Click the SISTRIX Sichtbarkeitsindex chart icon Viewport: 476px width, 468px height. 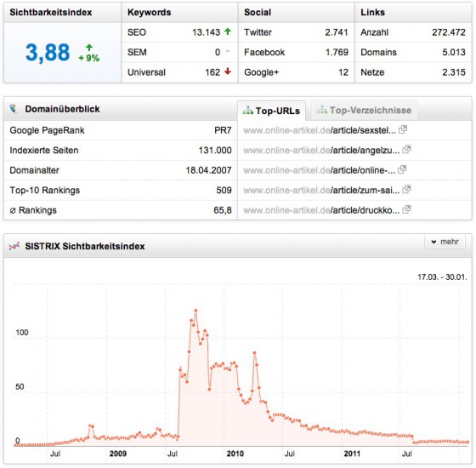[x=14, y=246]
